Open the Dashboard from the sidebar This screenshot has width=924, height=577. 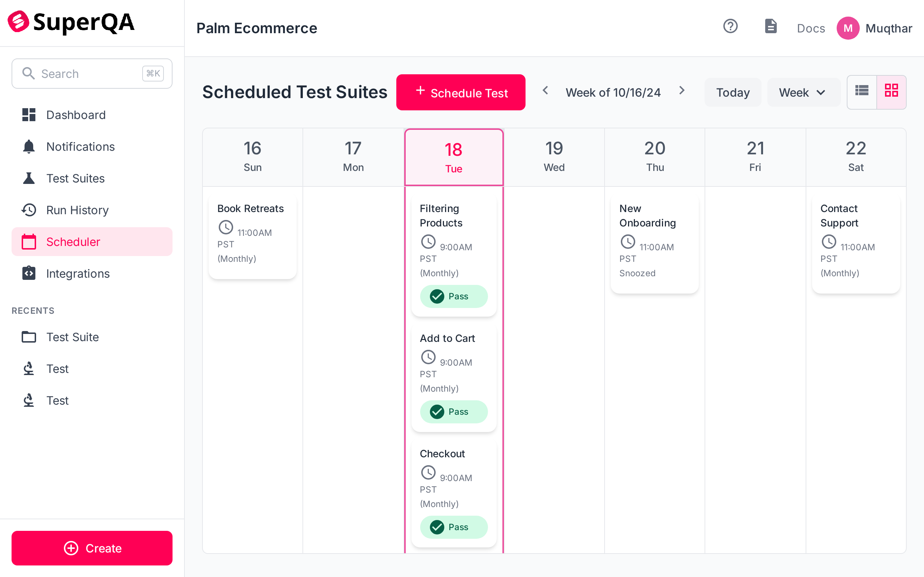[75, 115]
